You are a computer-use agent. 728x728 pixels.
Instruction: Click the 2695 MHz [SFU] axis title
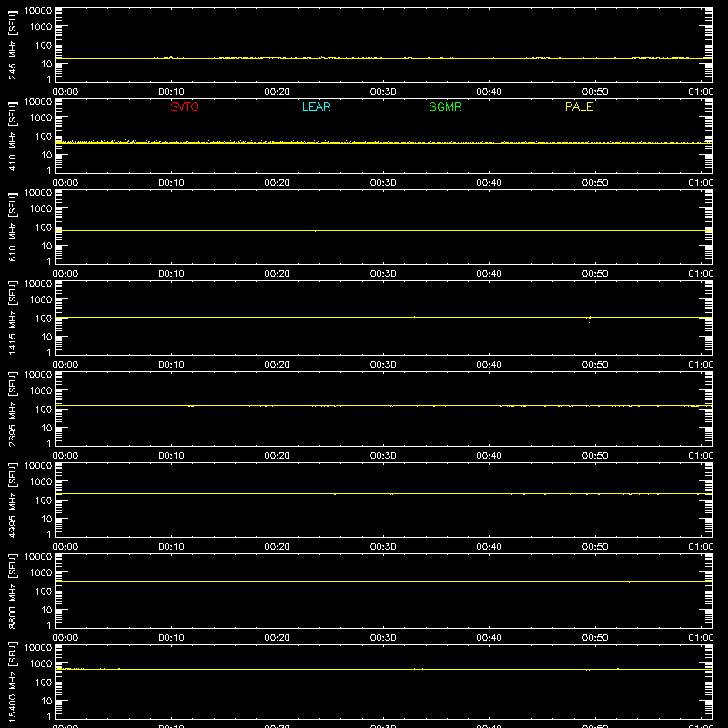pos(12,409)
